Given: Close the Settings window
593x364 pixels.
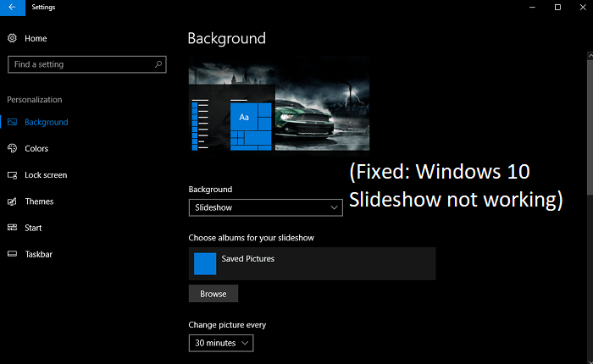Looking at the screenshot, I should tap(583, 8).
